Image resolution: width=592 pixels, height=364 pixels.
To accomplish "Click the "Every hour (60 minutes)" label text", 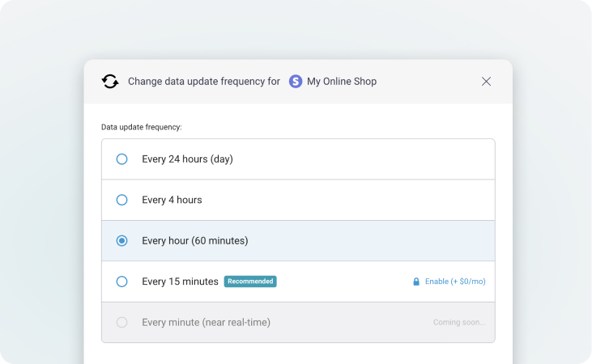I will pos(194,240).
